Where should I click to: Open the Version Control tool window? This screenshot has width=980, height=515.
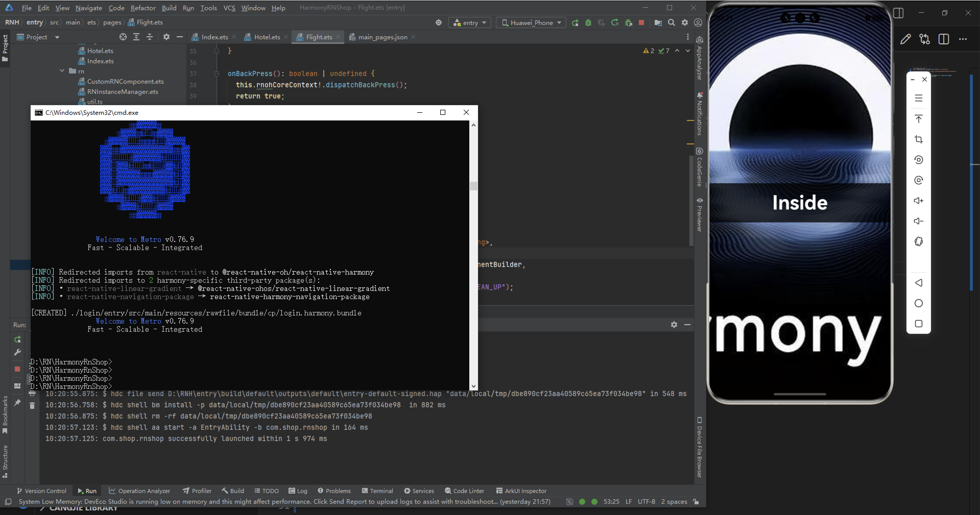[41, 491]
